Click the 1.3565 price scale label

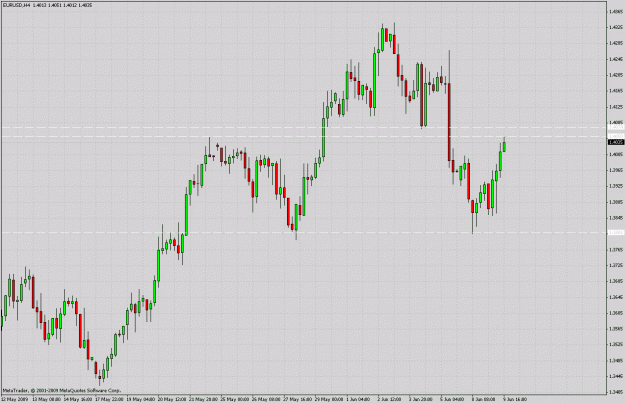(x=616, y=329)
